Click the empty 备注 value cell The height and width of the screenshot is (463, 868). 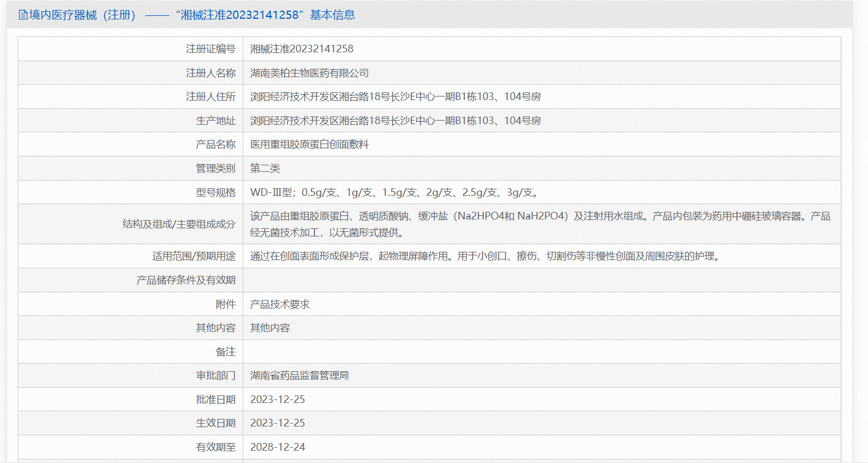coord(541,352)
